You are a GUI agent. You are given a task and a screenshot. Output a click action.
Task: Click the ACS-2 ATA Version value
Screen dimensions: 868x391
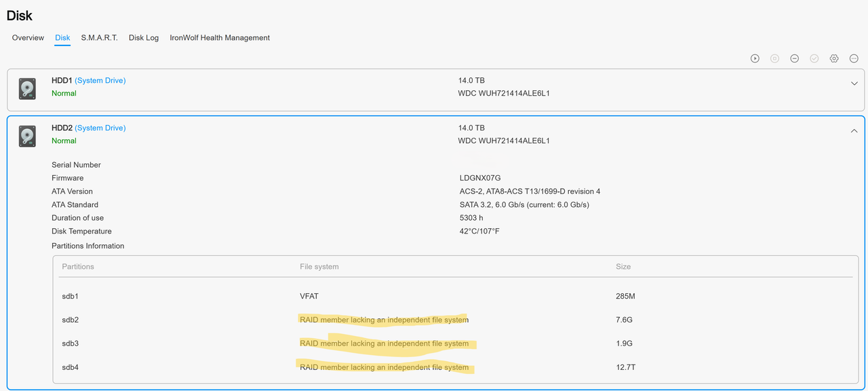(x=530, y=191)
